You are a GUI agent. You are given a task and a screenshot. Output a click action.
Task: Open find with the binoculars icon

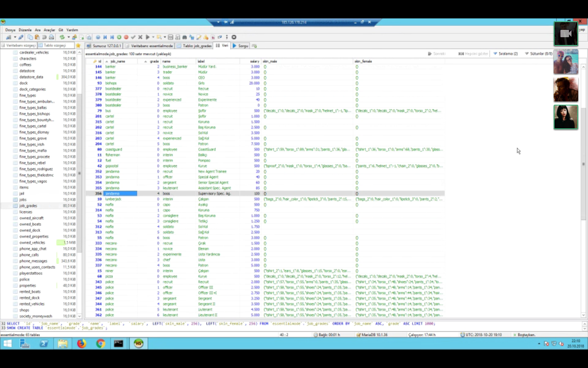tap(185, 37)
